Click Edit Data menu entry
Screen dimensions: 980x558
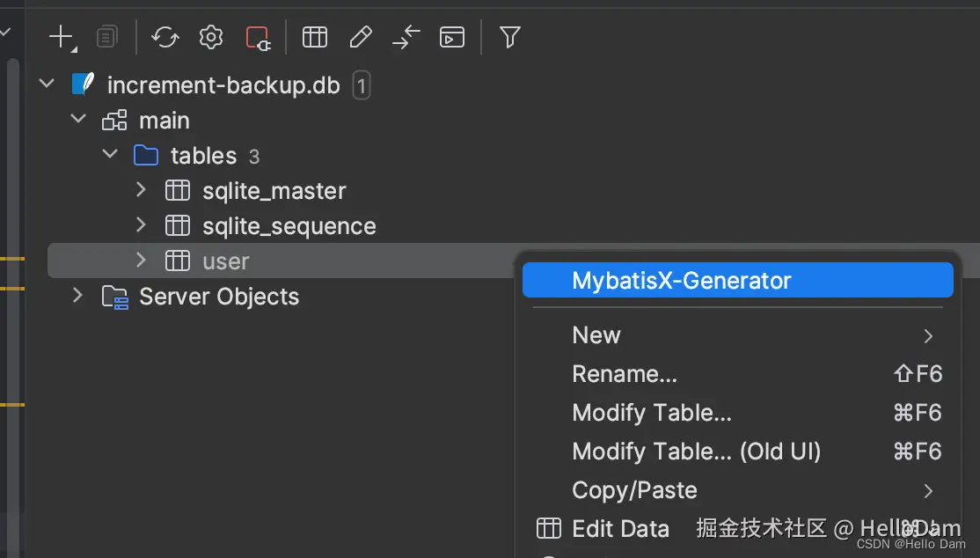click(620, 528)
